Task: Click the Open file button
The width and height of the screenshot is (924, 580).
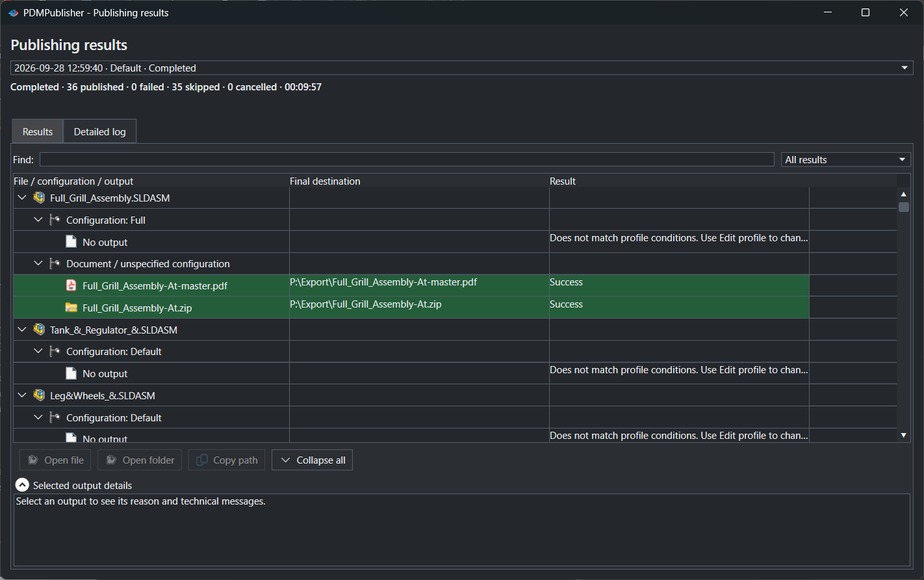Action: pos(55,460)
